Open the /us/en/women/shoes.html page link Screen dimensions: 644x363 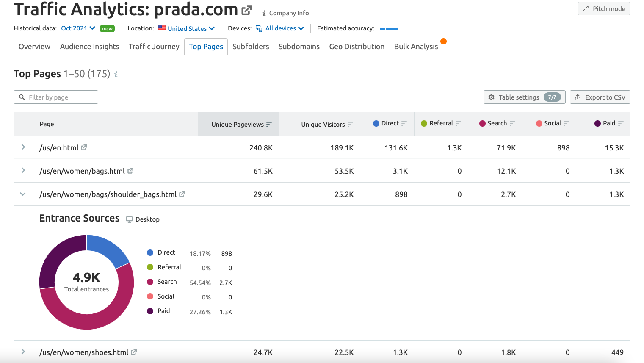point(84,352)
